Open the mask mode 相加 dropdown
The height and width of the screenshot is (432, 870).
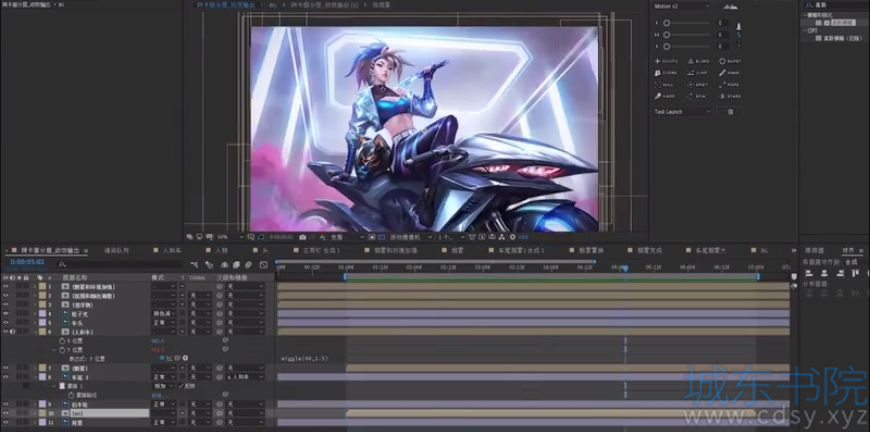click(164, 386)
